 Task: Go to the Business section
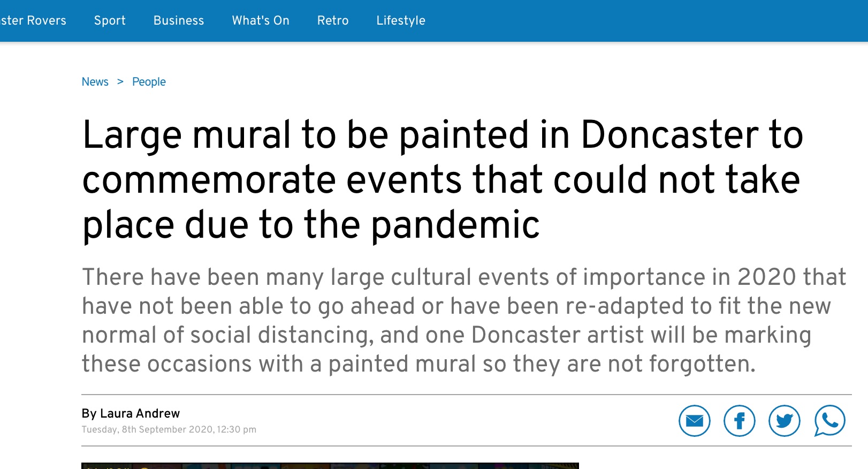pyautogui.click(x=179, y=20)
